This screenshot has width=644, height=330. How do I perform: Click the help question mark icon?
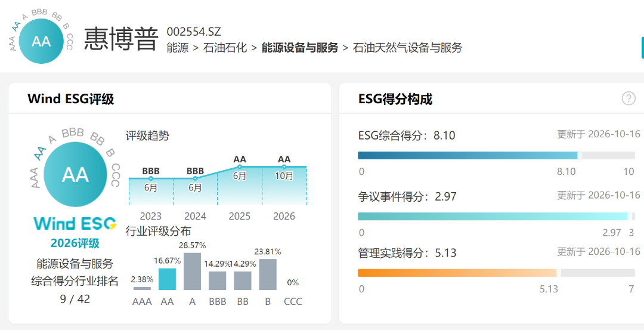[x=628, y=98]
